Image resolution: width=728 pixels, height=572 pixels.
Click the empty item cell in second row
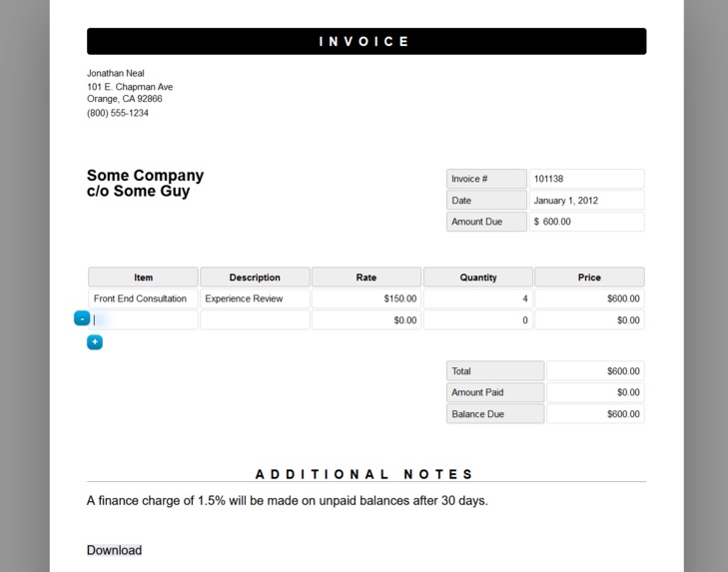click(x=146, y=320)
